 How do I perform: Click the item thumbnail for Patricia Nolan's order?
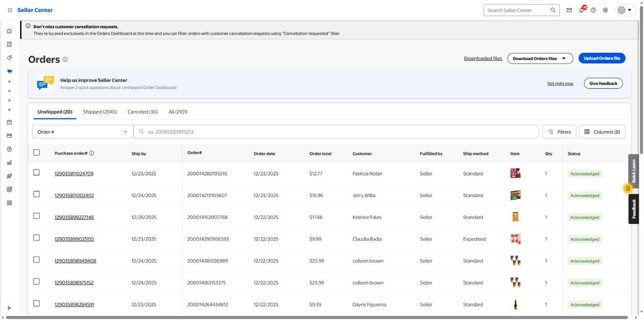coord(515,173)
